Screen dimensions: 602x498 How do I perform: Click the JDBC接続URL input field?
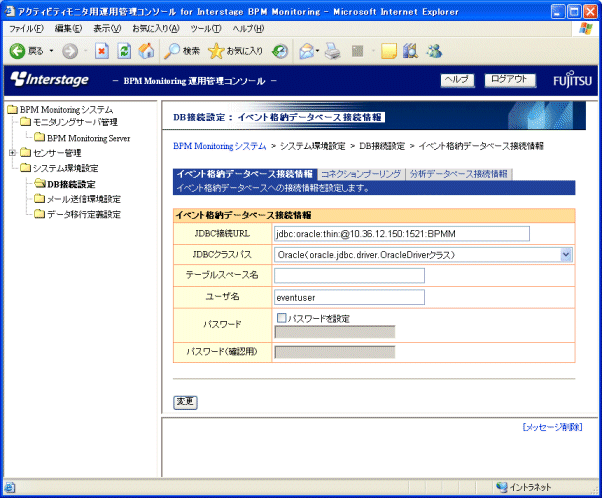402,233
